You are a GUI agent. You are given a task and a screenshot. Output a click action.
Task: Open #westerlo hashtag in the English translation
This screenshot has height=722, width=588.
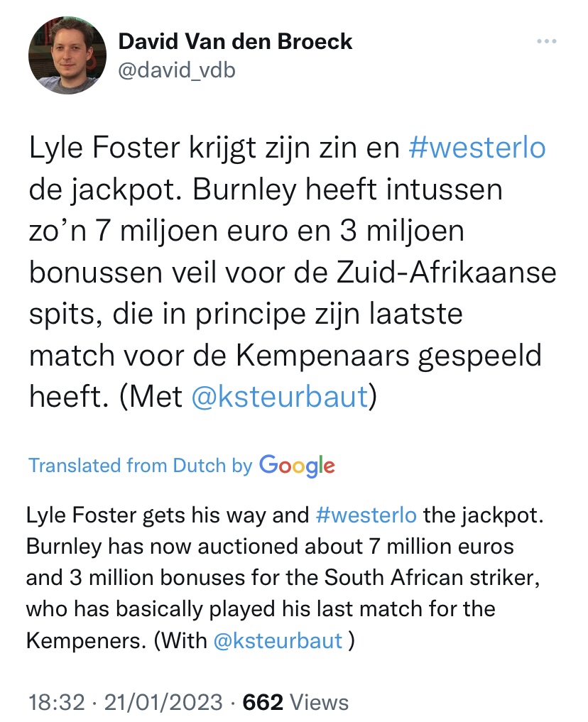click(366, 515)
